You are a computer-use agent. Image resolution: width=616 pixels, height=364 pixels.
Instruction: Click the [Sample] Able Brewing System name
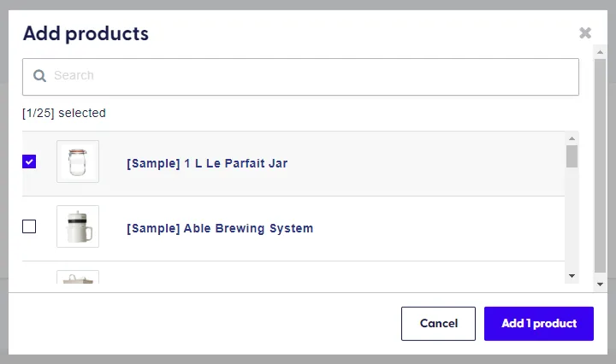click(x=220, y=228)
